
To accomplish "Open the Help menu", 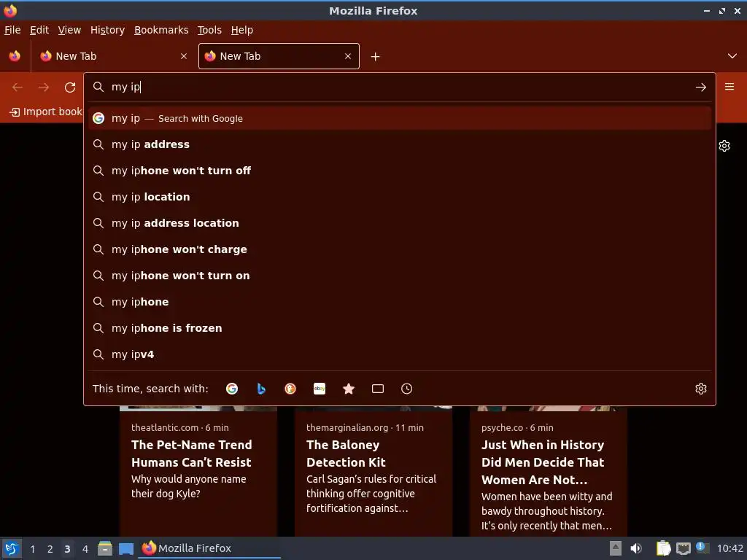I will click(x=242, y=30).
